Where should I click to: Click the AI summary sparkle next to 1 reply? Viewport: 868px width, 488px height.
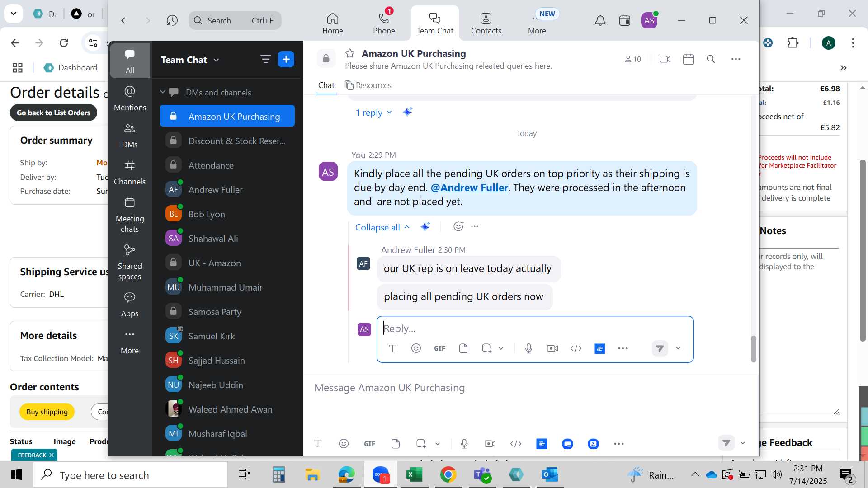tap(407, 112)
